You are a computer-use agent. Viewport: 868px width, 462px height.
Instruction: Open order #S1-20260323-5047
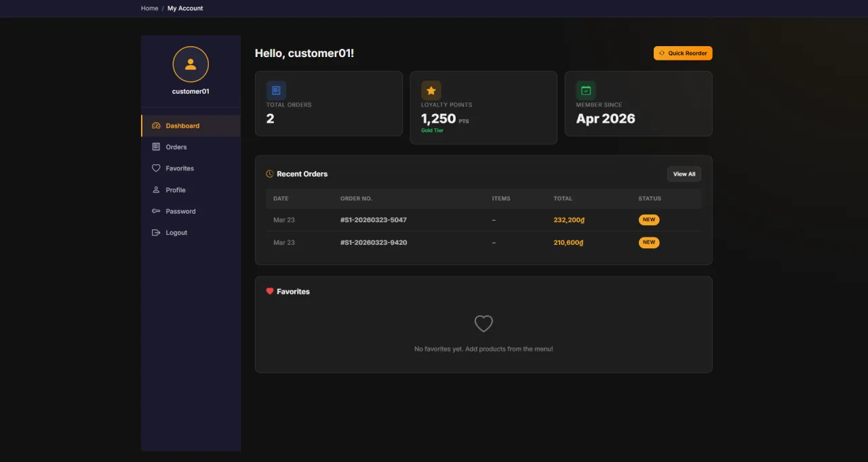click(x=374, y=220)
